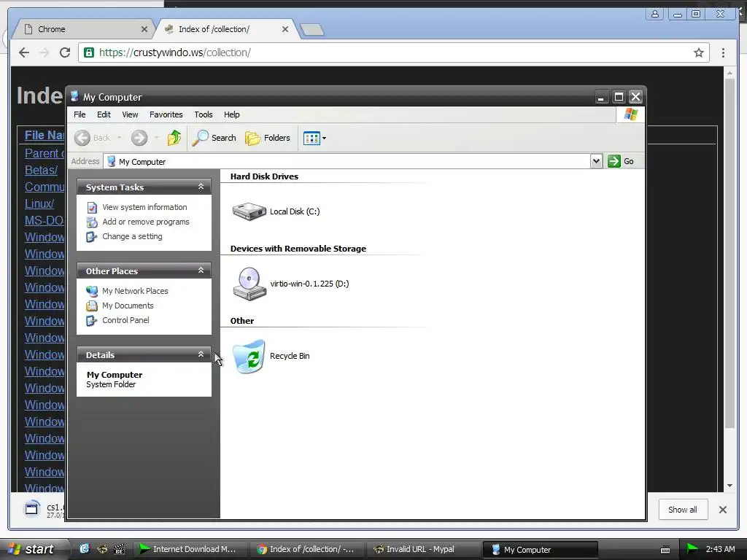
Task: Open the Start menu
Action: point(32,549)
